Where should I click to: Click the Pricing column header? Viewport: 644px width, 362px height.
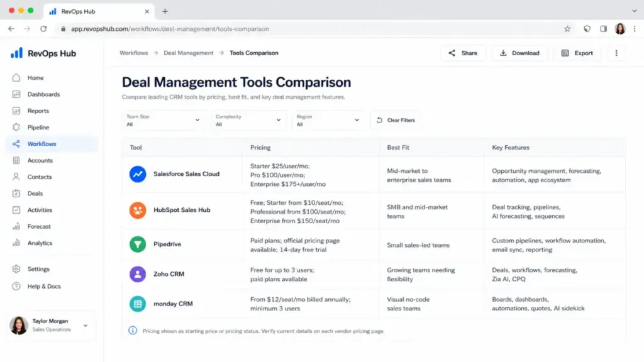click(260, 147)
